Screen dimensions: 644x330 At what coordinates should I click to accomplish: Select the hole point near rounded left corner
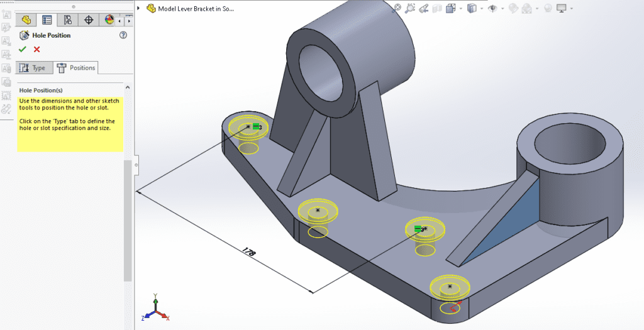248,127
